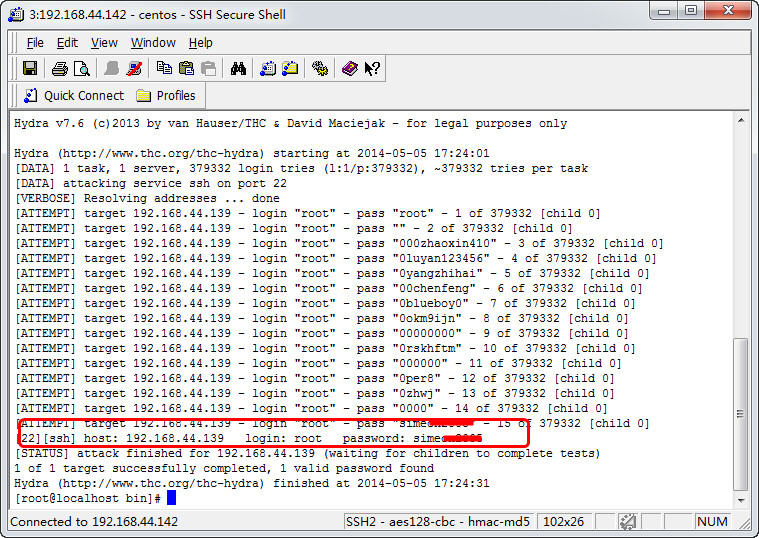Viewport: 759px width, 538px height.
Task: Open the Edit menu
Action: click(67, 43)
